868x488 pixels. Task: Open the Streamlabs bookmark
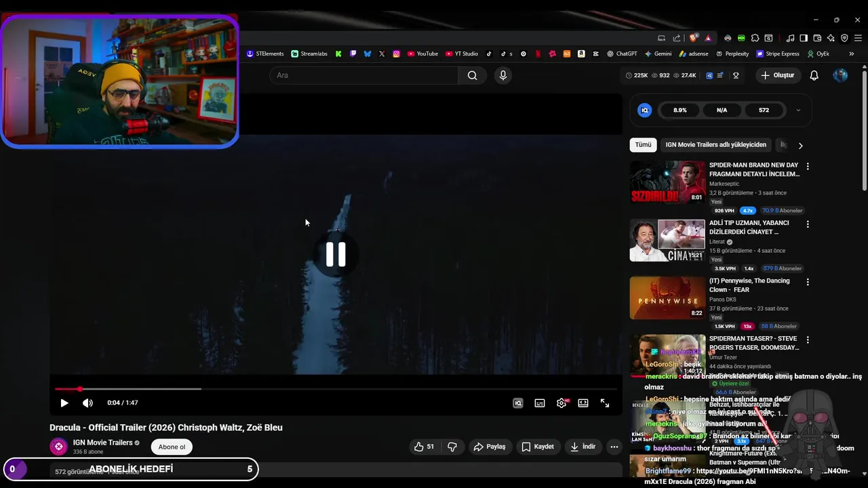[309, 54]
